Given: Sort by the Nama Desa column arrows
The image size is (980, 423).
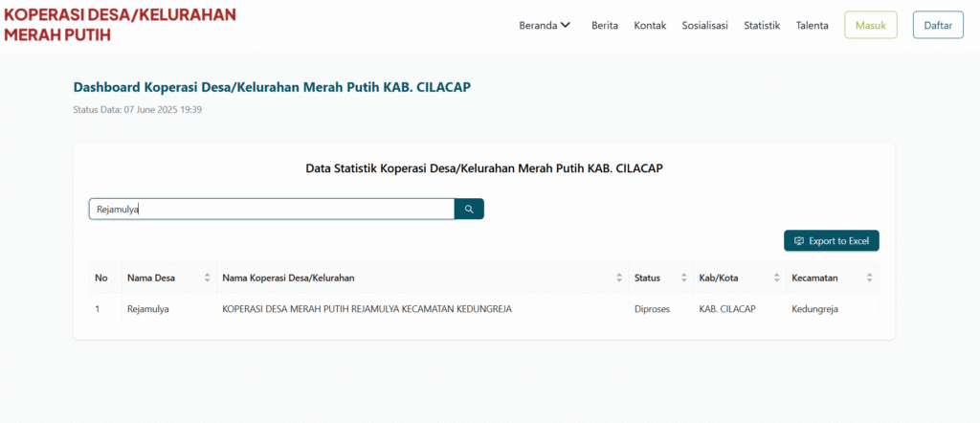Looking at the screenshot, I should coord(207,278).
